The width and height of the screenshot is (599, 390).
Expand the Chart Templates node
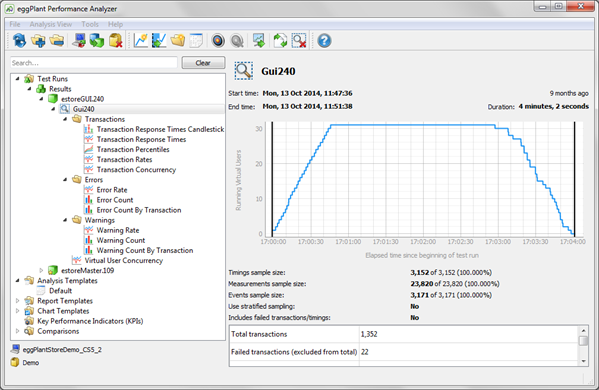[x=17, y=311]
